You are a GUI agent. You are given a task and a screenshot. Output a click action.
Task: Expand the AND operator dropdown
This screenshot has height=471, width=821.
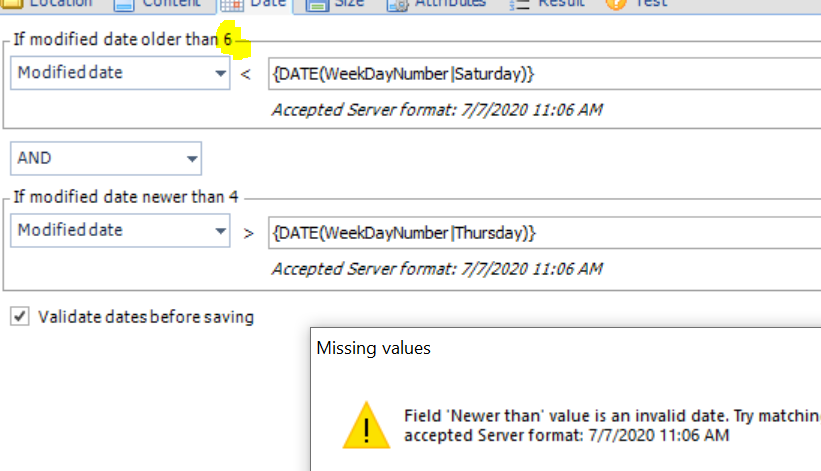click(191, 158)
